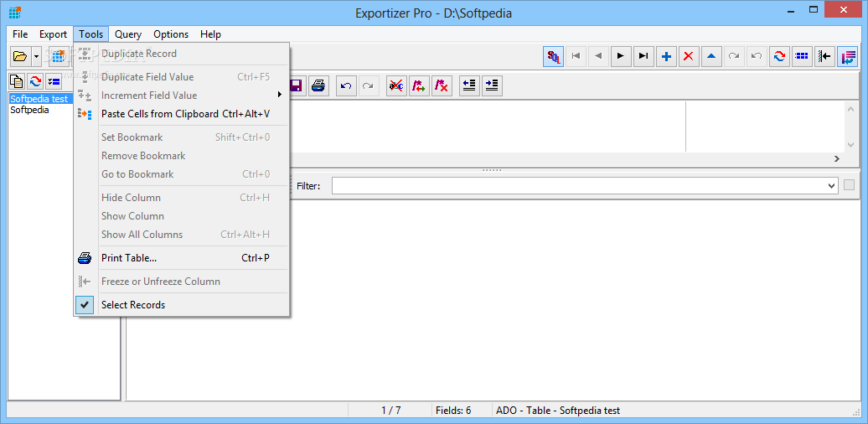Close the open Tools menu
This screenshot has height=424, width=868.
point(90,34)
